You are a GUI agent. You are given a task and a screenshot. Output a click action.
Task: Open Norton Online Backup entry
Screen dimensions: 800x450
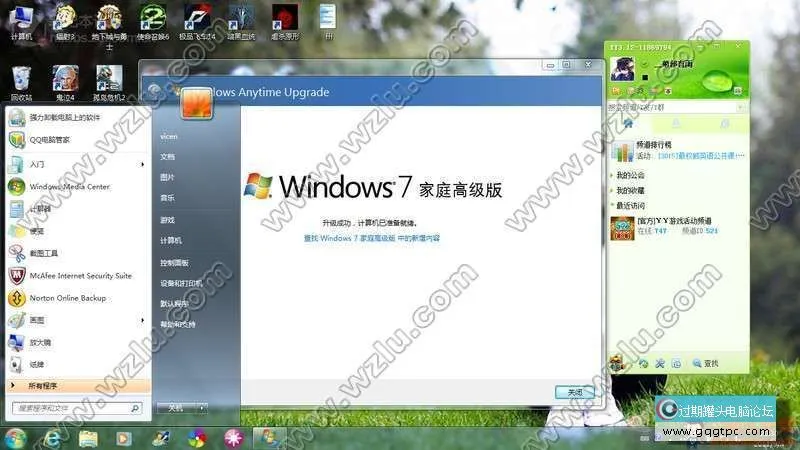coord(77,298)
